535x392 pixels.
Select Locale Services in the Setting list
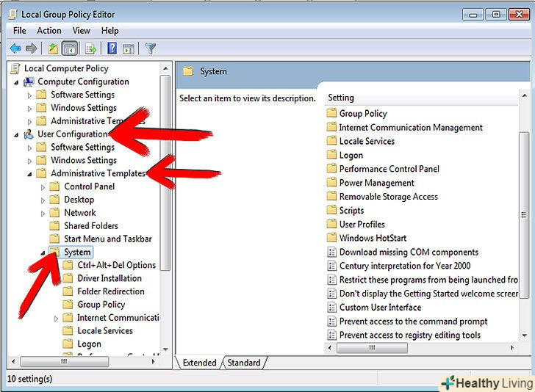click(x=367, y=141)
